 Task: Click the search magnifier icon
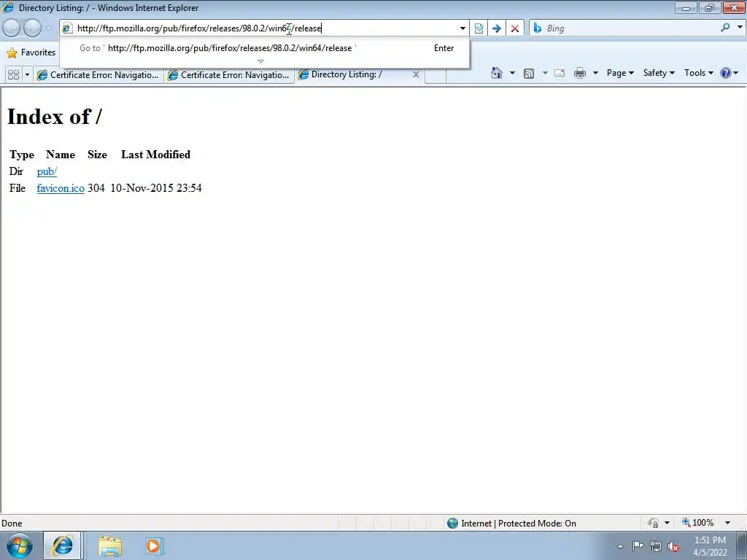coord(725,28)
